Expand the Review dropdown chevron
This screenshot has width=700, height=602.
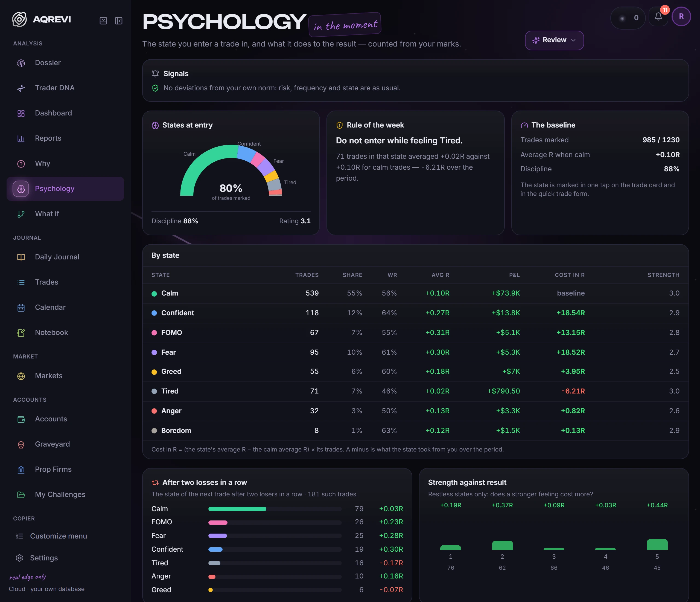573,40
